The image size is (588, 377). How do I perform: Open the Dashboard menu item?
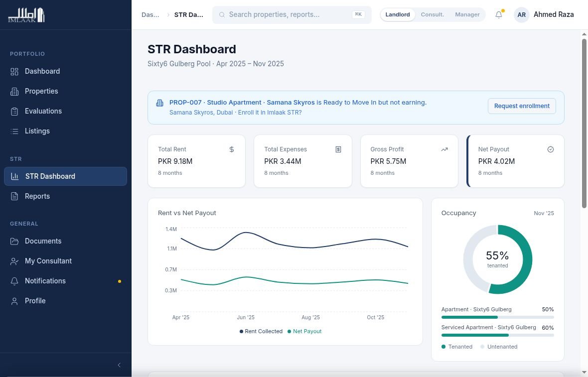click(x=66, y=72)
